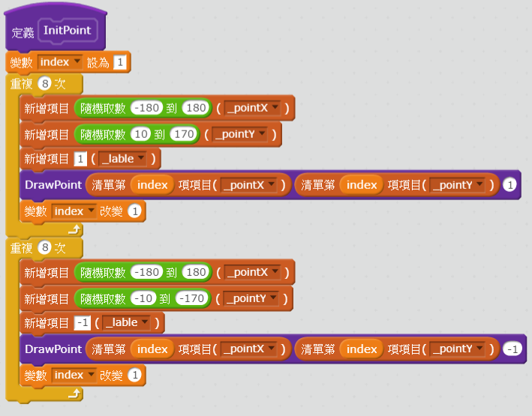
Task: Click the last argument 1 of the first DrawPoint
Action: pos(509,185)
